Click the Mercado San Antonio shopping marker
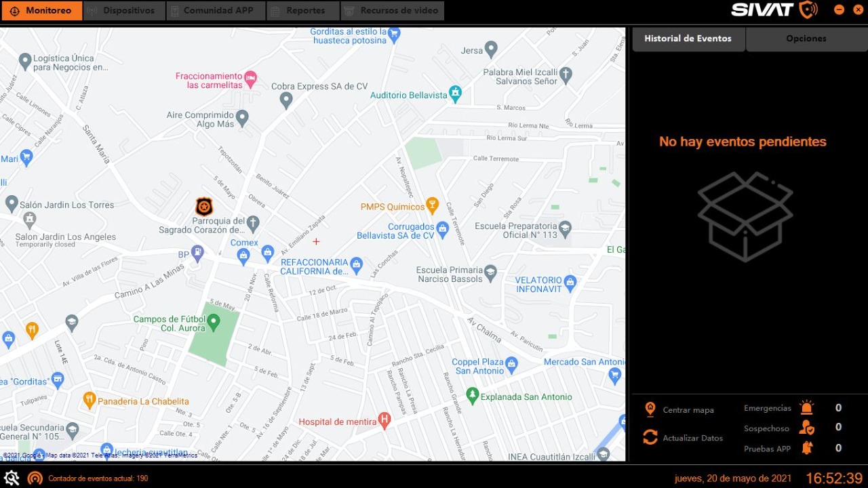 [x=615, y=374]
